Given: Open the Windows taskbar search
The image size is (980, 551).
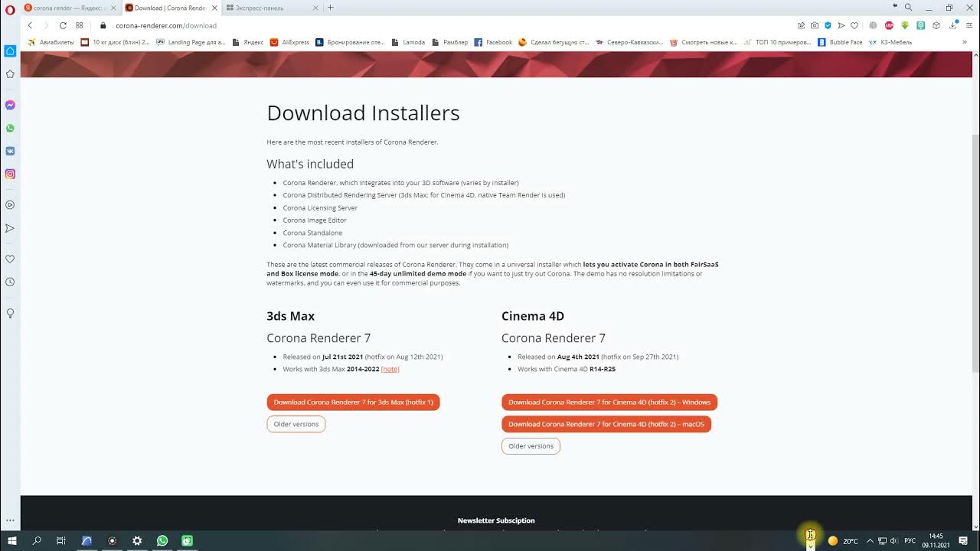Looking at the screenshot, I should click(x=37, y=540).
